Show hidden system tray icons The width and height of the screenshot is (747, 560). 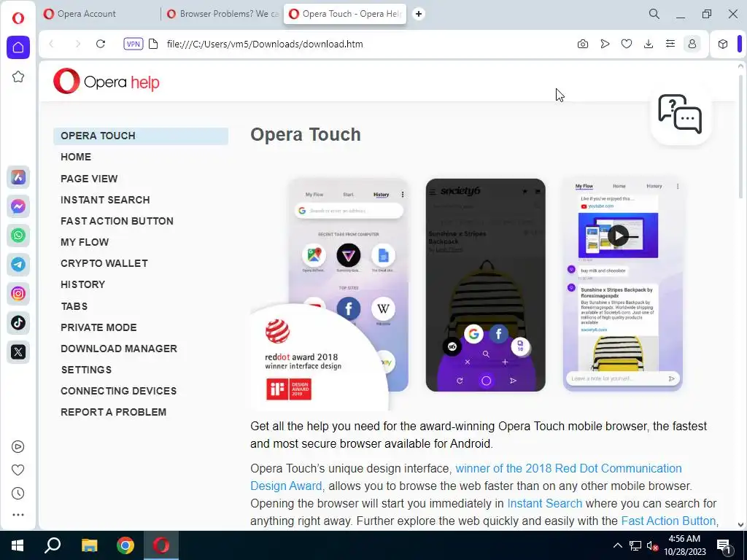617,545
